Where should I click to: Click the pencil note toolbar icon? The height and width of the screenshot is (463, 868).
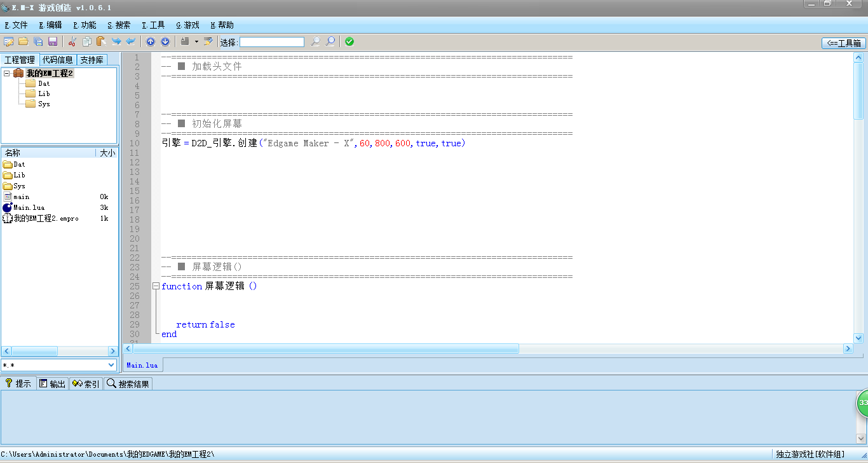[x=208, y=42]
